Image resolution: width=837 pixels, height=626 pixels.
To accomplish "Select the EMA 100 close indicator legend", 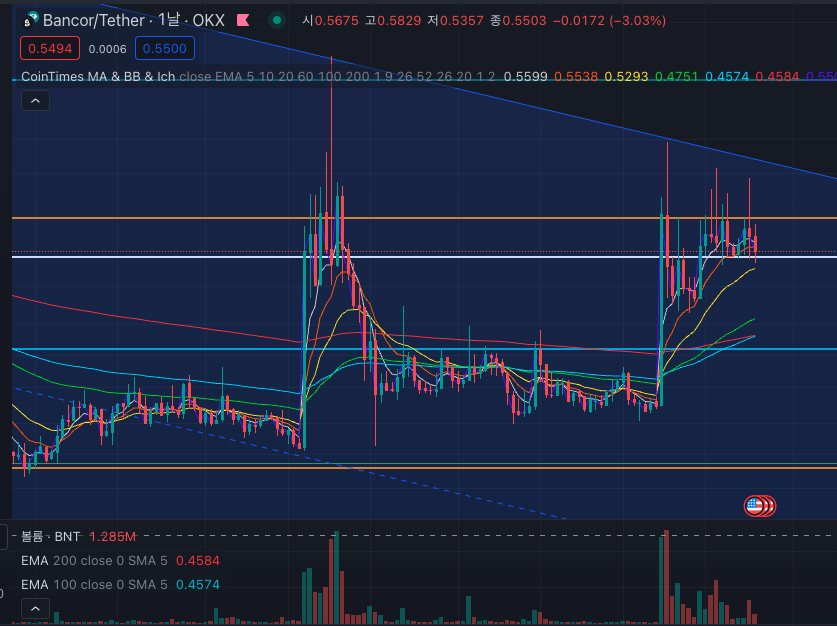I will pos(94,584).
